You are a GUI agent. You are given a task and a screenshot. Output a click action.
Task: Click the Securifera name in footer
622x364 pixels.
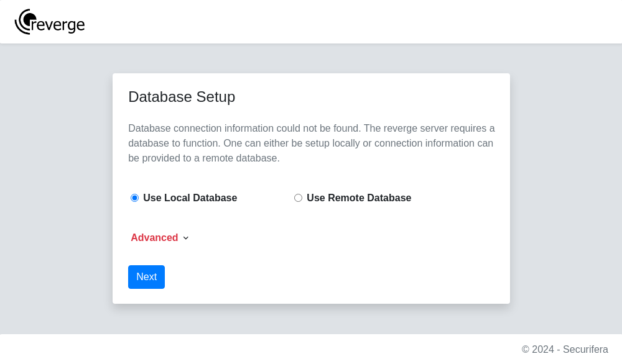point(585,349)
